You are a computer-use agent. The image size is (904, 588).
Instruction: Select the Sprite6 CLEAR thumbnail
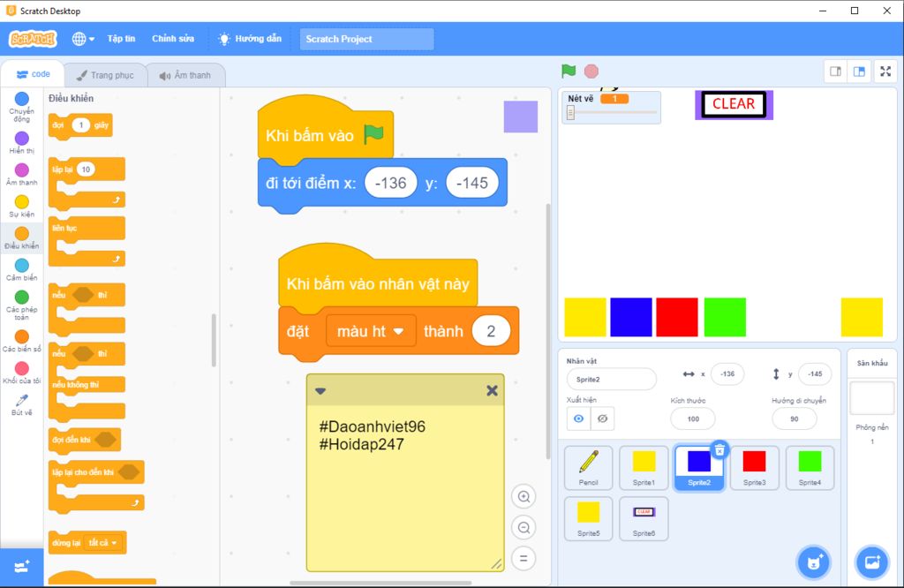(644, 518)
